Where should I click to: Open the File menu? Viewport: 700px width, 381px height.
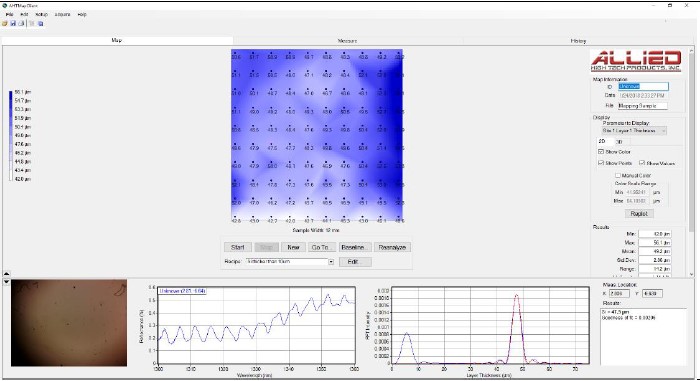(x=9, y=14)
